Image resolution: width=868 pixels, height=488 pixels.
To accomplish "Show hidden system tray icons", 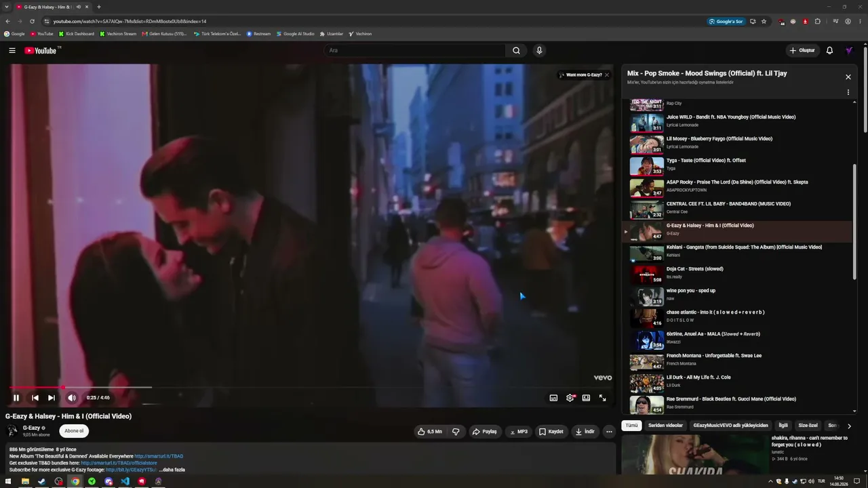I will pyautogui.click(x=770, y=481).
